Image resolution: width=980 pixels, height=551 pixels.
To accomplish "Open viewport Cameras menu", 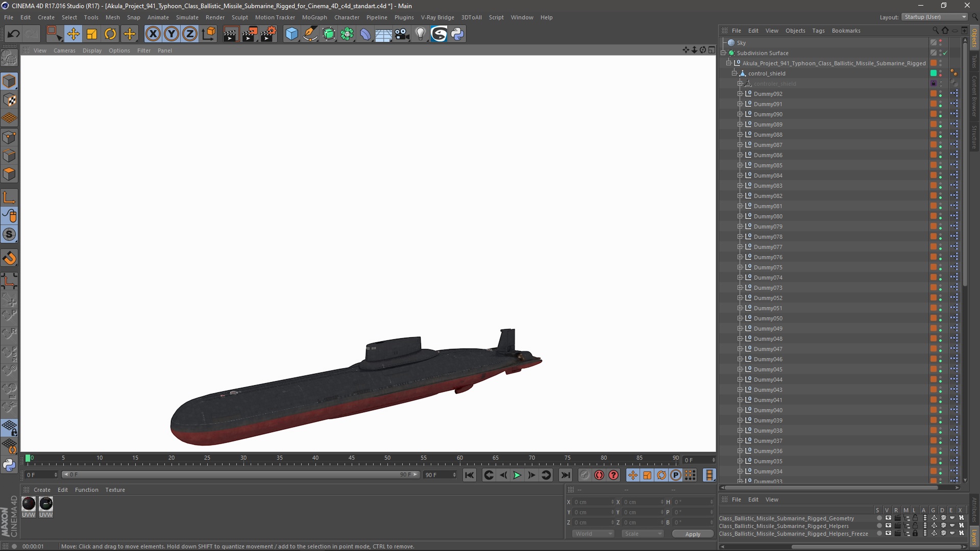I will [x=64, y=51].
